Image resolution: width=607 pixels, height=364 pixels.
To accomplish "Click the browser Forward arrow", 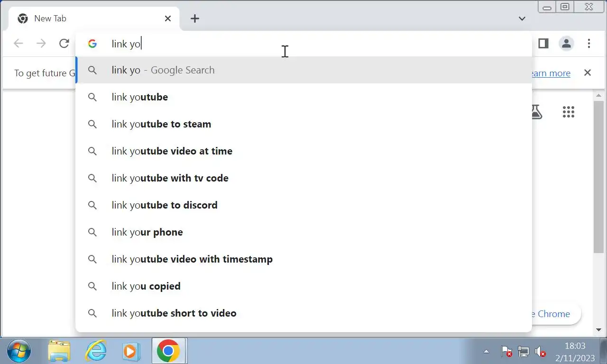I will click(41, 44).
